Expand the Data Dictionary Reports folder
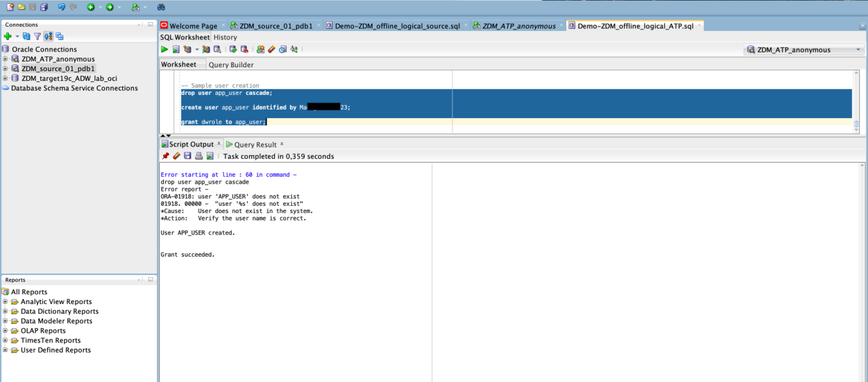 point(5,311)
